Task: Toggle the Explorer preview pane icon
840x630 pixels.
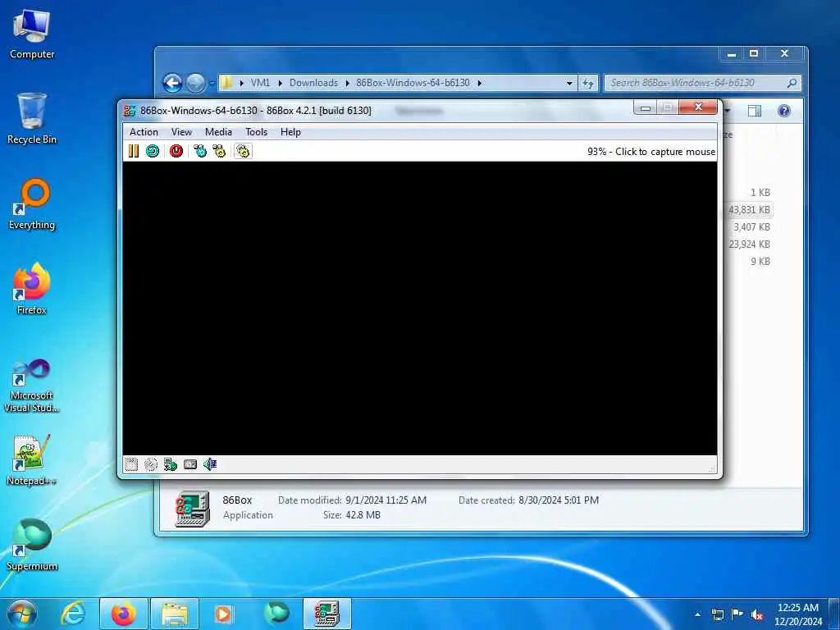Action: [x=755, y=111]
